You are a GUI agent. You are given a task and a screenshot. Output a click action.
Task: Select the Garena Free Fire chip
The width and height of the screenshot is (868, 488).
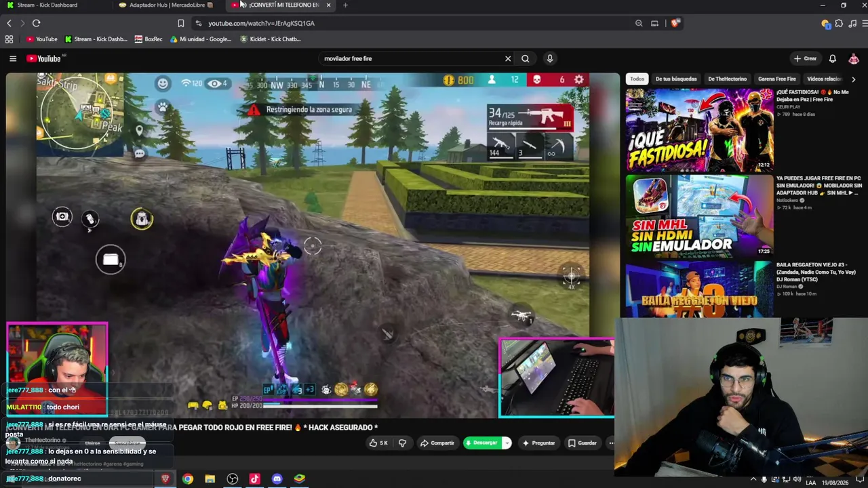click(x=777, y=79)
